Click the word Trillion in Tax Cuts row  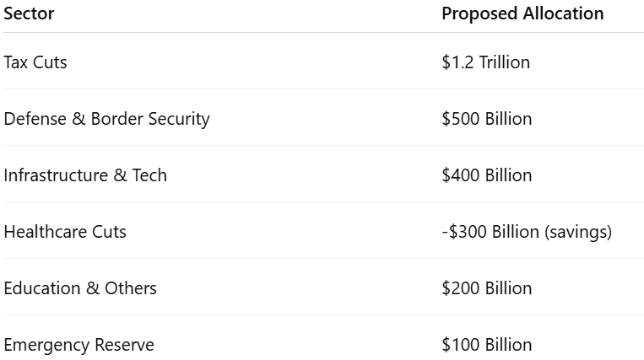tap(505, 62)
